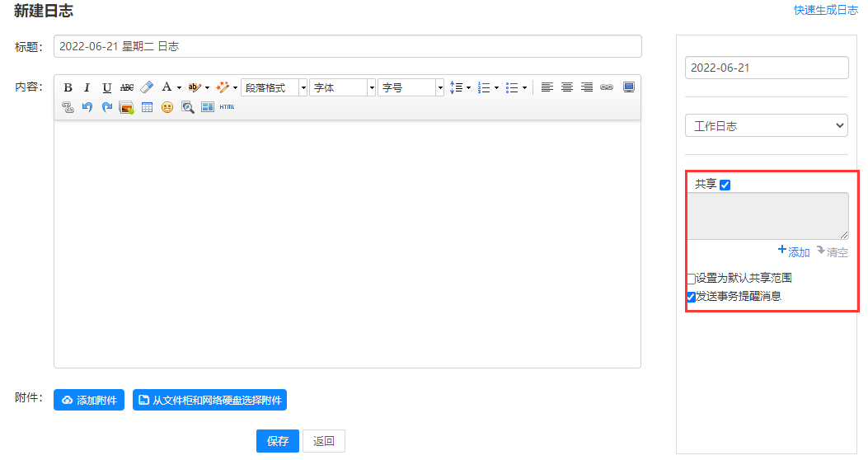Toggle bold formatting in the editor

pyautogui.click(x=68, y=87)
